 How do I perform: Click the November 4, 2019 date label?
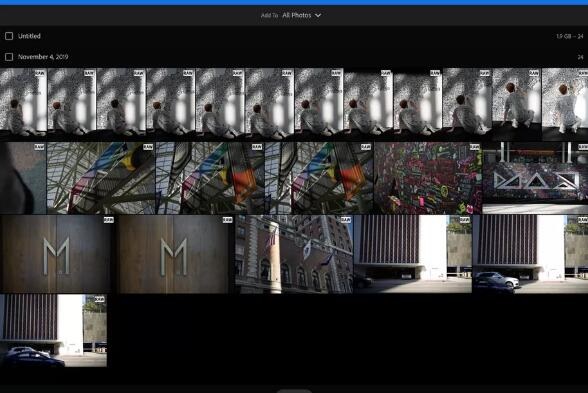[43, 57]
